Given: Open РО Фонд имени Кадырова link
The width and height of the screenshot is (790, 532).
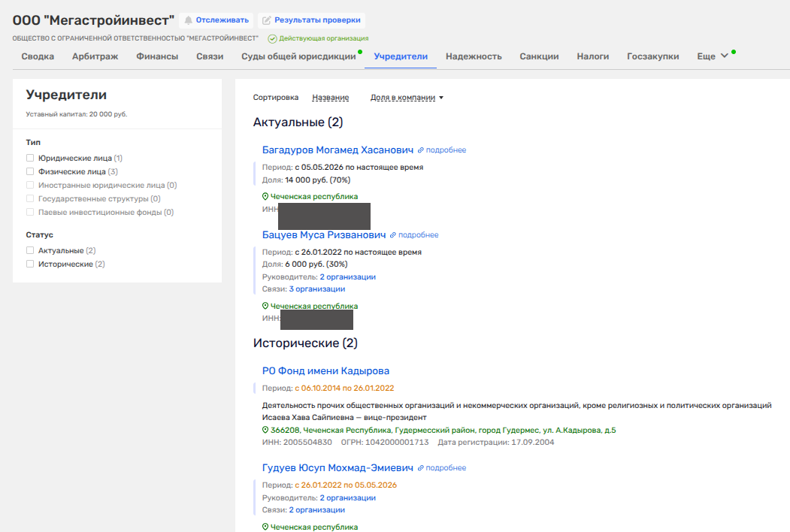Looking at the screenshot, I should [x=325, y=370].
